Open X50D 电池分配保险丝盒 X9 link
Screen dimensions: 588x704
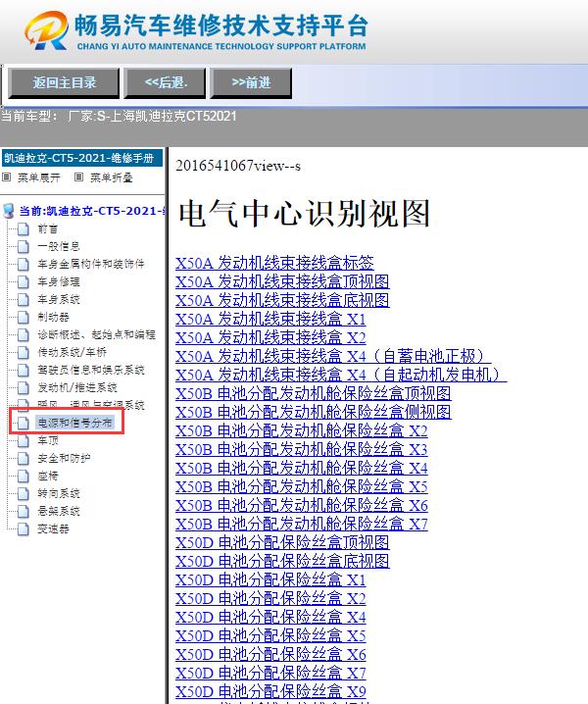pyautogui.click(x=270, y=691)
